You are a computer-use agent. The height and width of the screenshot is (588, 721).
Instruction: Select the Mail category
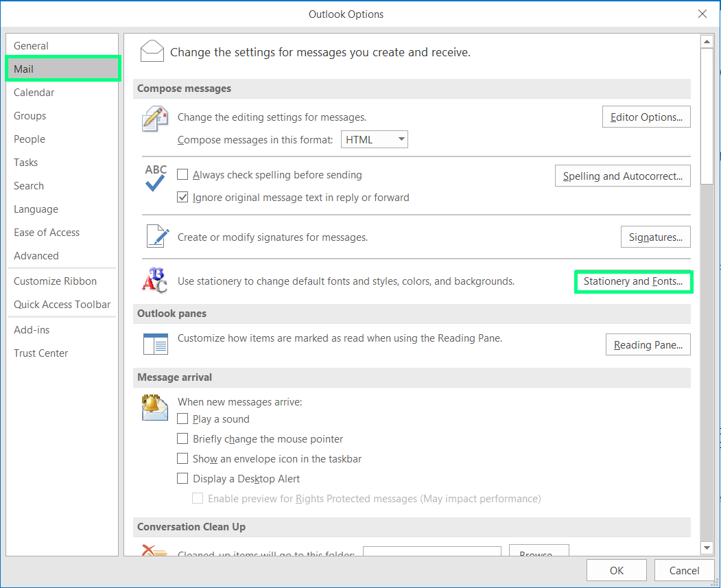click(x=62, y=69)
